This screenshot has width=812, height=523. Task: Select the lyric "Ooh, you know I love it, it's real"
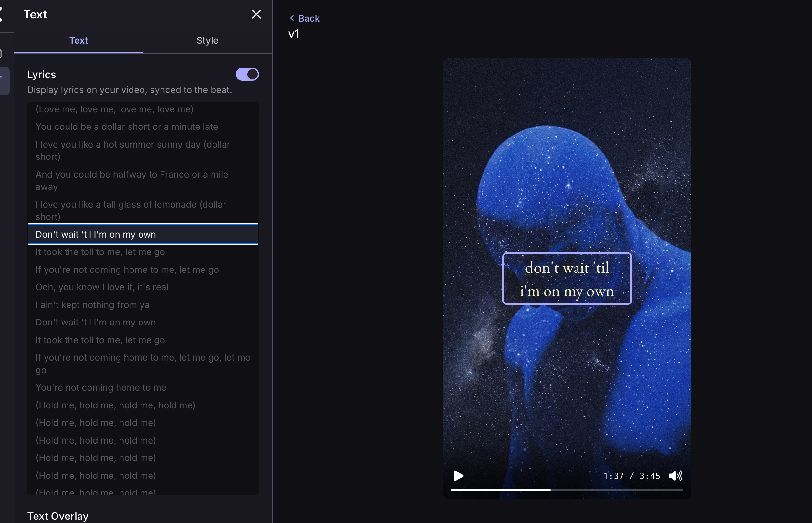coord(102,287)
